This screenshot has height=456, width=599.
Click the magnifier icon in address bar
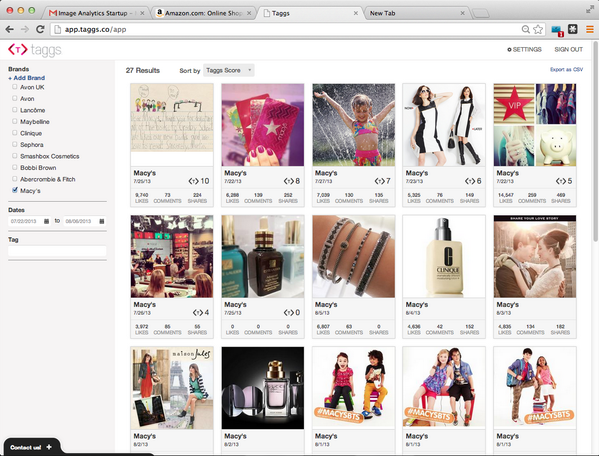tap(526, 29)
